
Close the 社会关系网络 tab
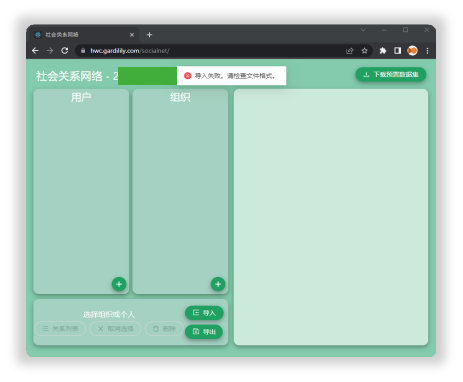[132, 35]
